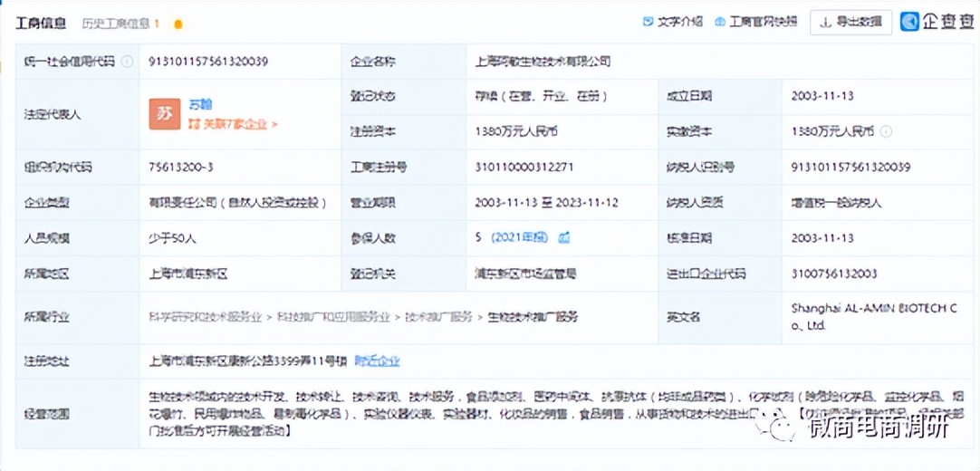Click the 企业类型 value 有限责任公司

click(x=238, y=203)
